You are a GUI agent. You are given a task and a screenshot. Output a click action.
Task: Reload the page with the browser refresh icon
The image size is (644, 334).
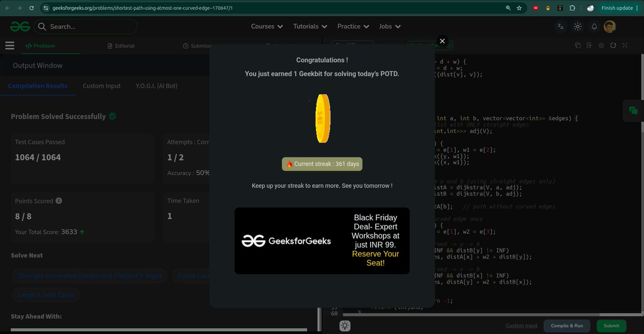[x=32, y=8]
